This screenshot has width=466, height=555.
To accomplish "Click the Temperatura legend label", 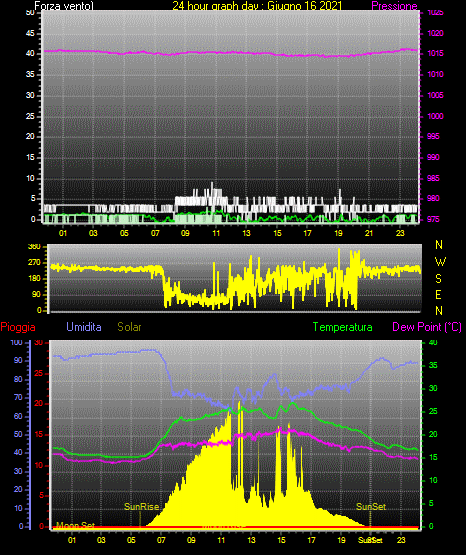I will [343, 327].
